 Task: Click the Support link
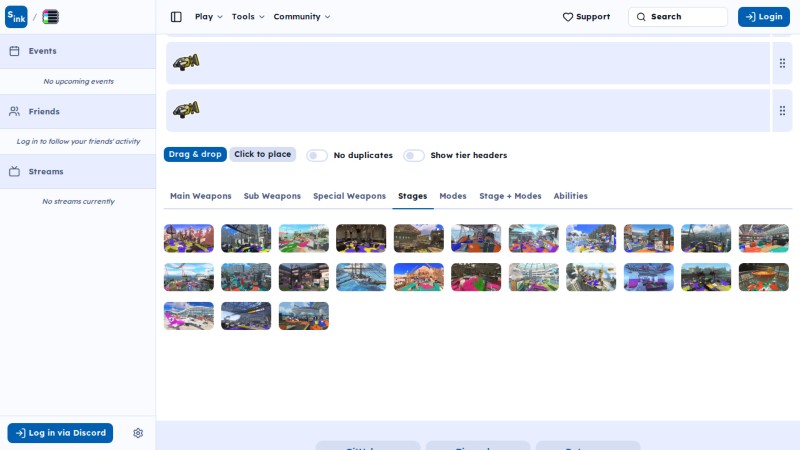(586, 17)
